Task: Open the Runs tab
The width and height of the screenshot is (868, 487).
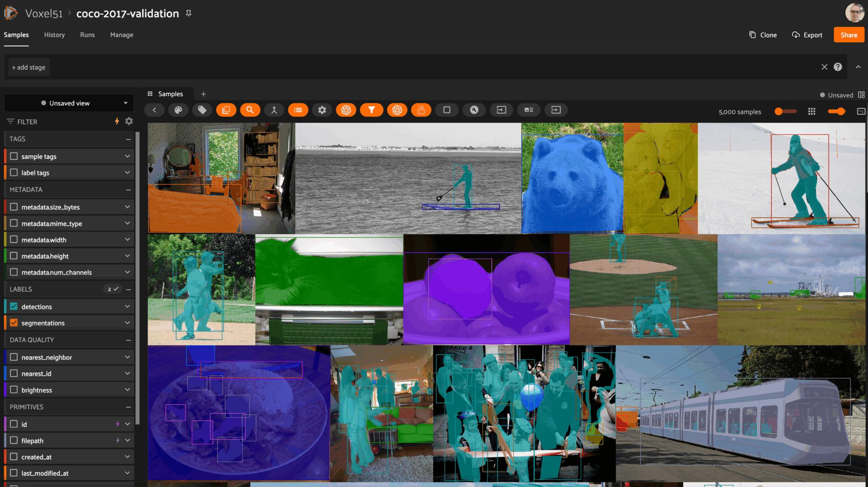Action: [87, 35]
